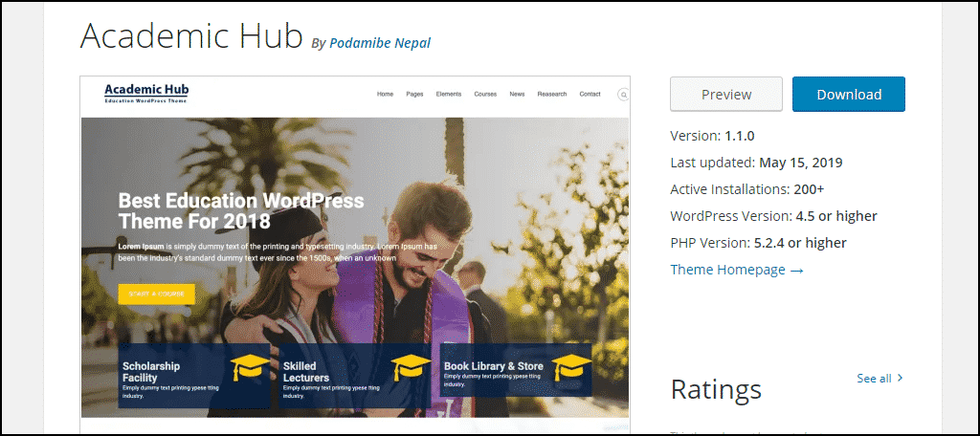Click the theme screenshot hero image

355,268
